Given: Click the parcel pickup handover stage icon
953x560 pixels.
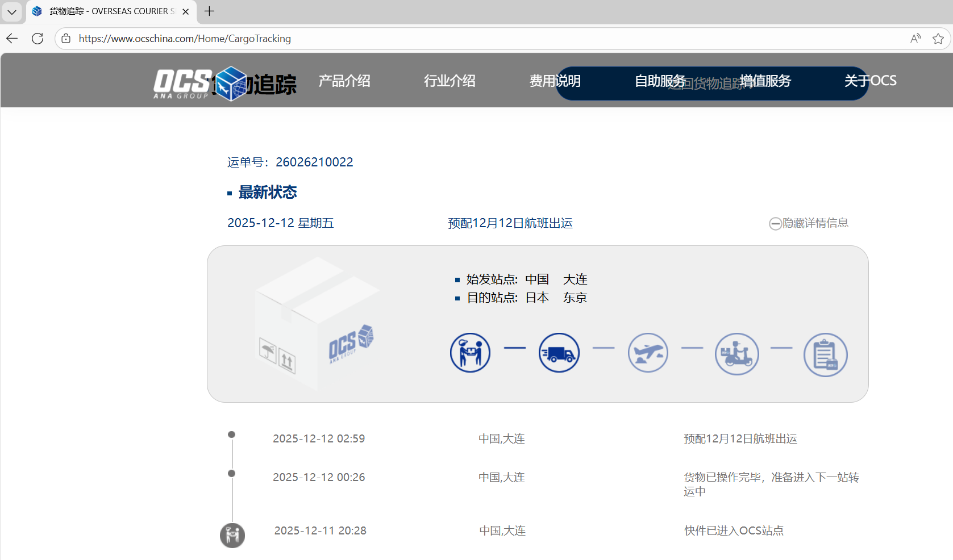Looking at the screenshot, I should coord(470,353).
